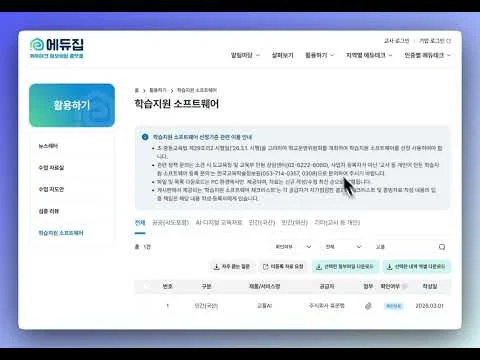The width and height of the screenshot is (480, 360).
Task: Click the 제품/서비스명 column header
Action: 264,286
